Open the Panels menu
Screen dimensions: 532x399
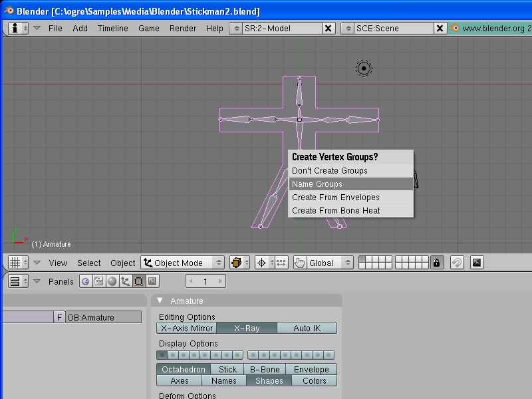(61, 281)
